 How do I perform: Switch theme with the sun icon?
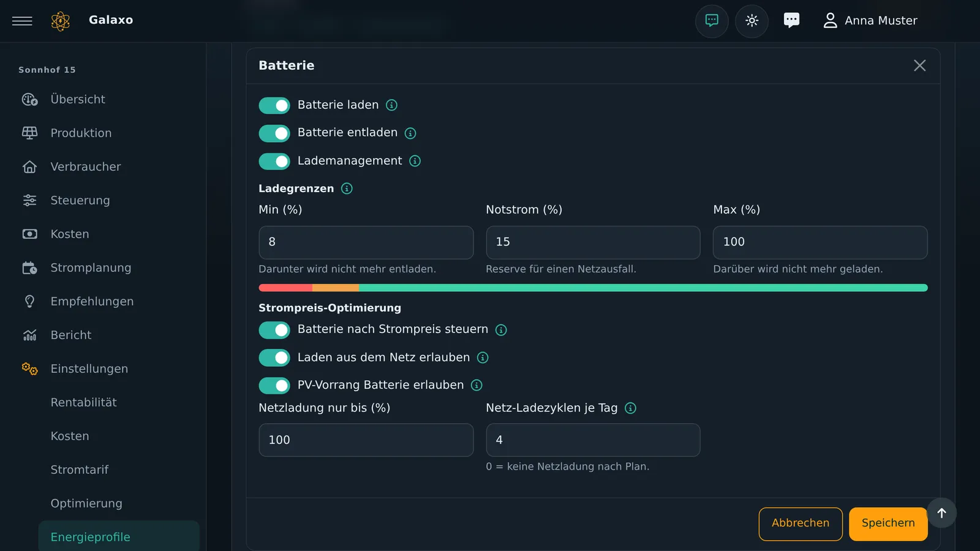[x=752, y=21]
